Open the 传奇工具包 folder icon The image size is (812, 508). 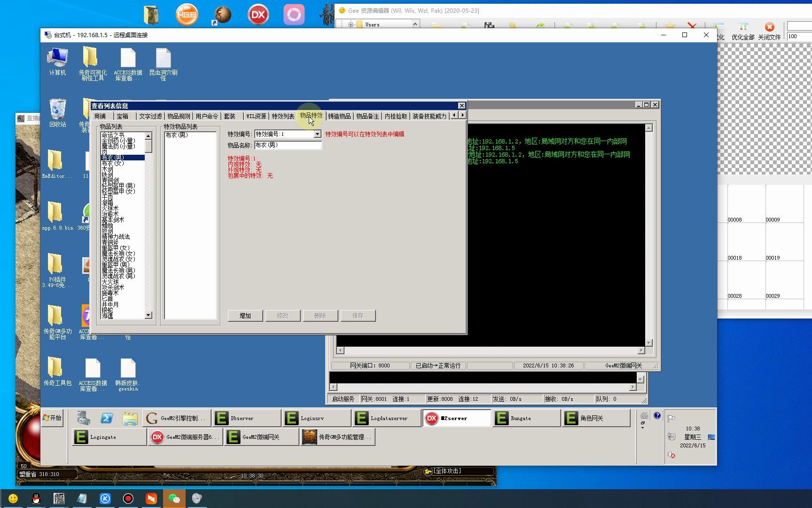click(57, 372)
